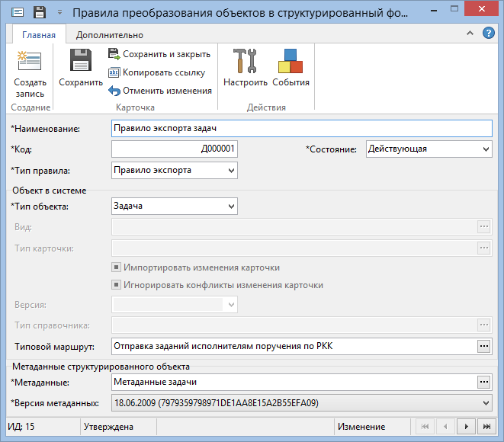Click the browse button for Типовой маршрут

point(483,346)
